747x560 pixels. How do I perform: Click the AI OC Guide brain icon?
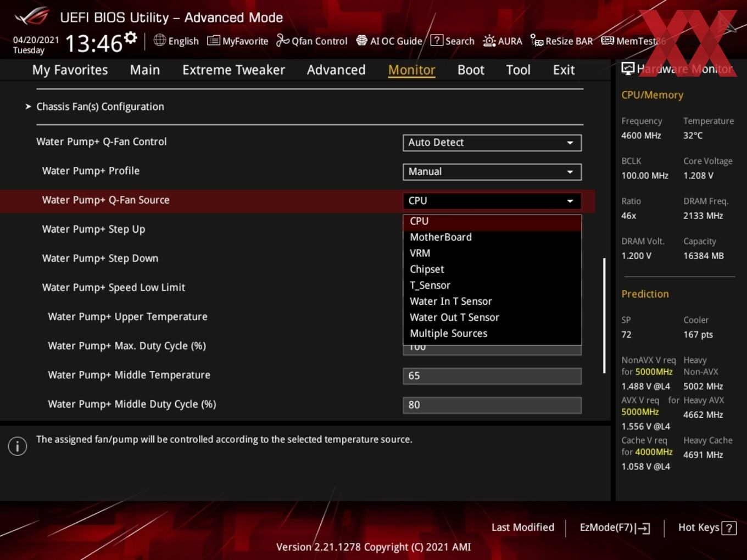click(361, 41)
